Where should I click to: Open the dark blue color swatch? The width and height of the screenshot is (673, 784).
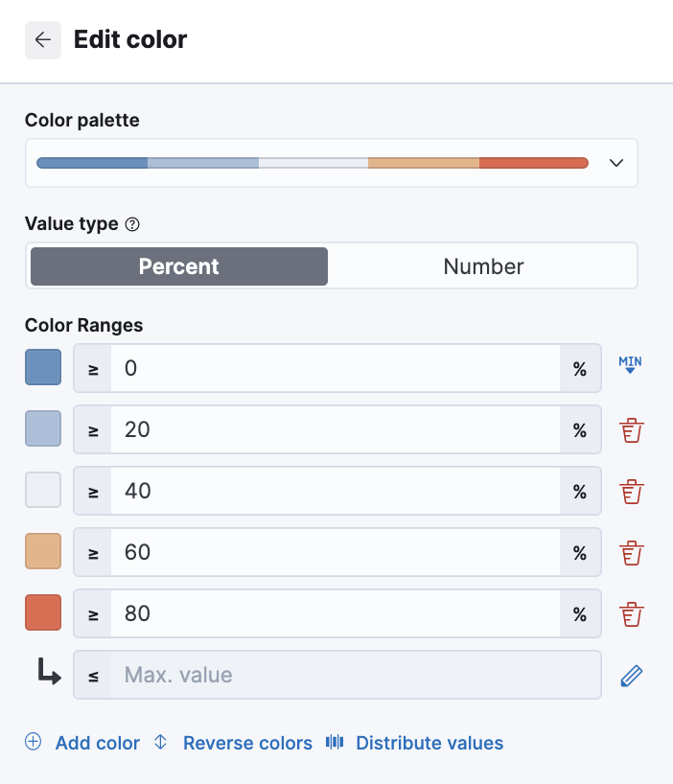pyautogui.click(x=43, y=368)
